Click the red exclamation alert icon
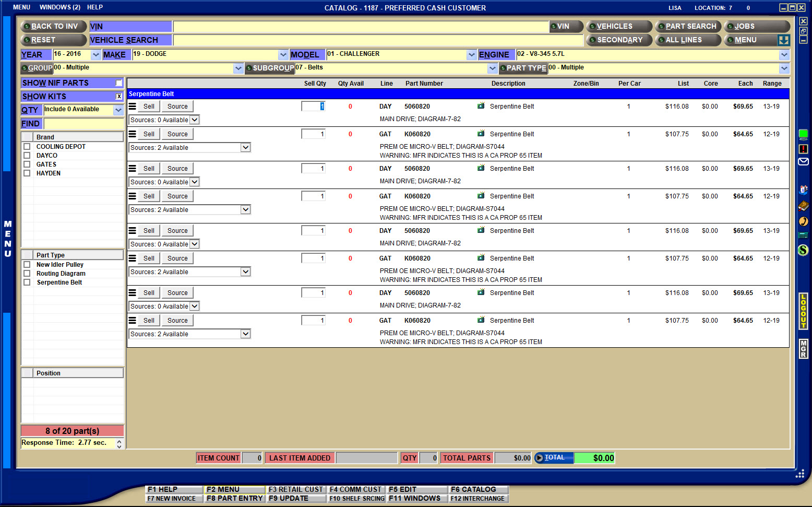812x507 pixels. pos(803,149)
